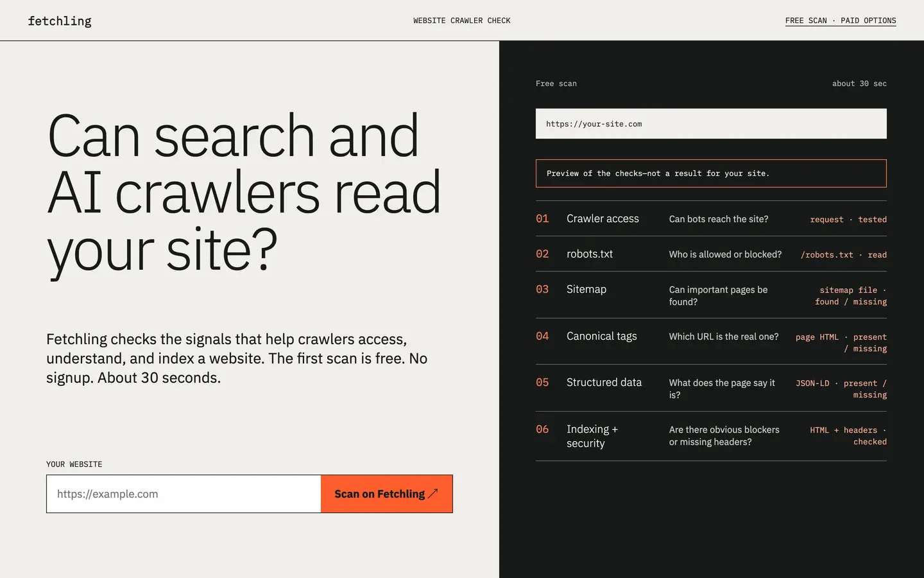Image resolution: width=924 pixels, height=578 pixels.
Task: Click 'sitemap file · found / missing' status
Action: [x=851, y=296]
